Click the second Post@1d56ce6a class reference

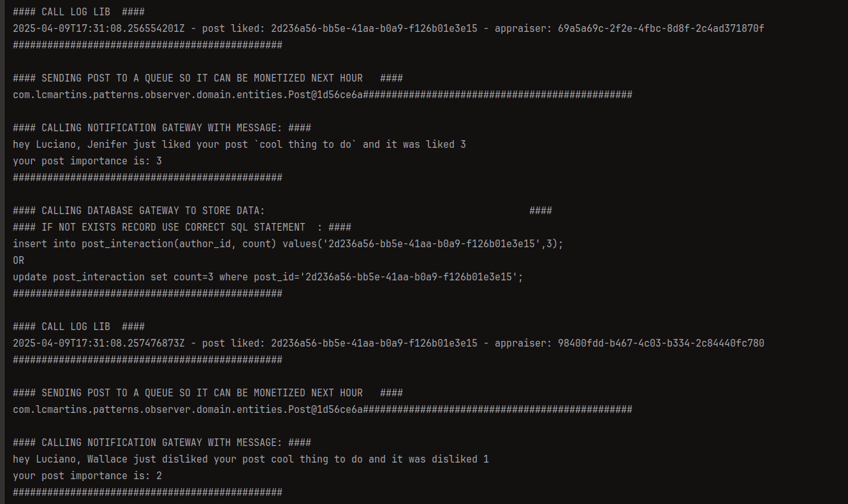point(188,409)
